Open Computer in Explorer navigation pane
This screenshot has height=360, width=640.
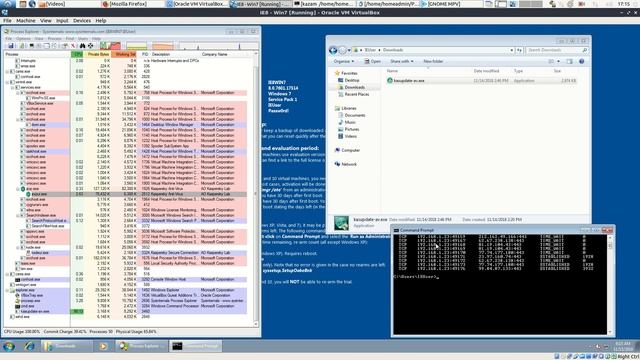[347, 150]
